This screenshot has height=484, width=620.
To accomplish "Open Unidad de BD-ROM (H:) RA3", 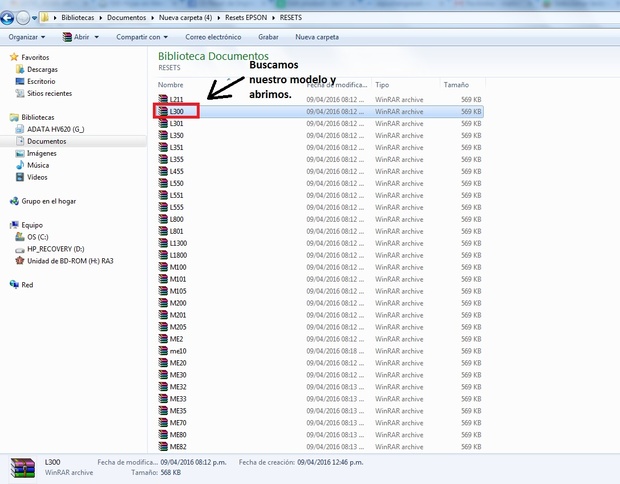I will (x=70, y=261).
